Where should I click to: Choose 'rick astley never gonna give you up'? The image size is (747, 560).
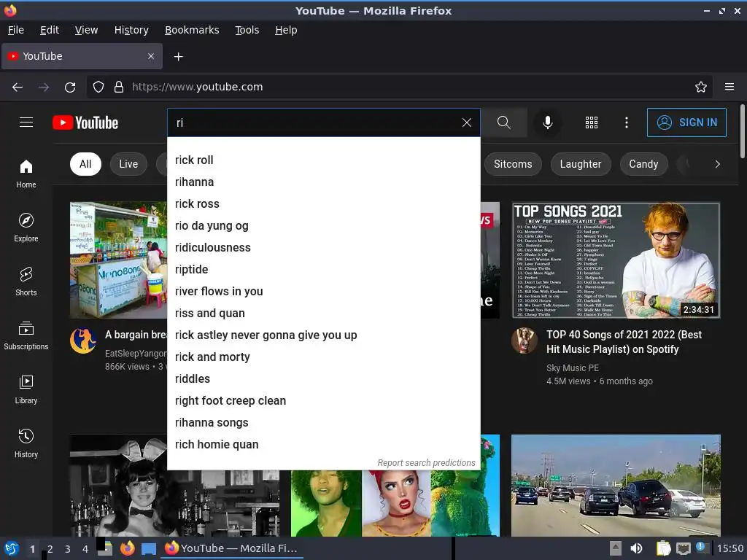coord(323,335)
